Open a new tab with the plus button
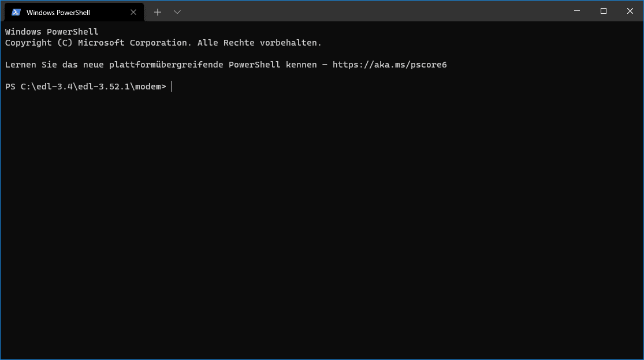This screenshot has height=360, width=644. [158, 12]
